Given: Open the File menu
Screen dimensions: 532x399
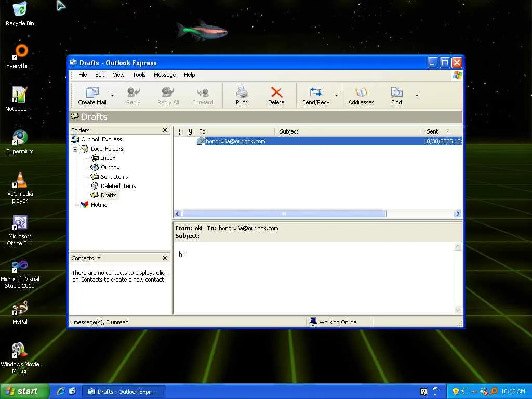Looking at the screenshot, I should [x=83, y=75].
